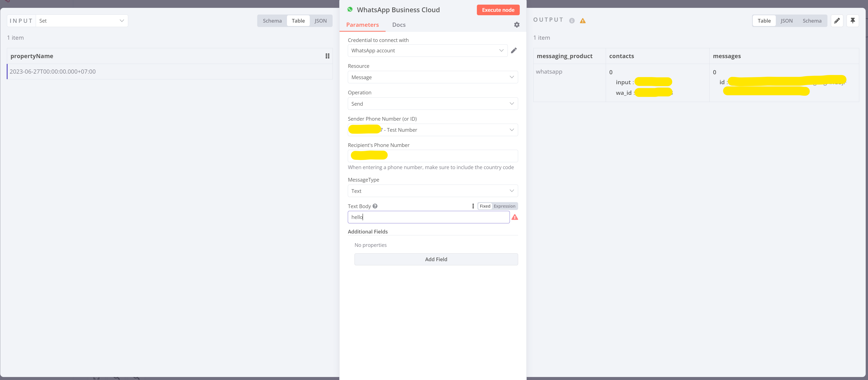Image resolution: width=868 pixels, height=380 pixels.
Task: Pin the output data
Action: pyautogui.click(x=853, y=21)
